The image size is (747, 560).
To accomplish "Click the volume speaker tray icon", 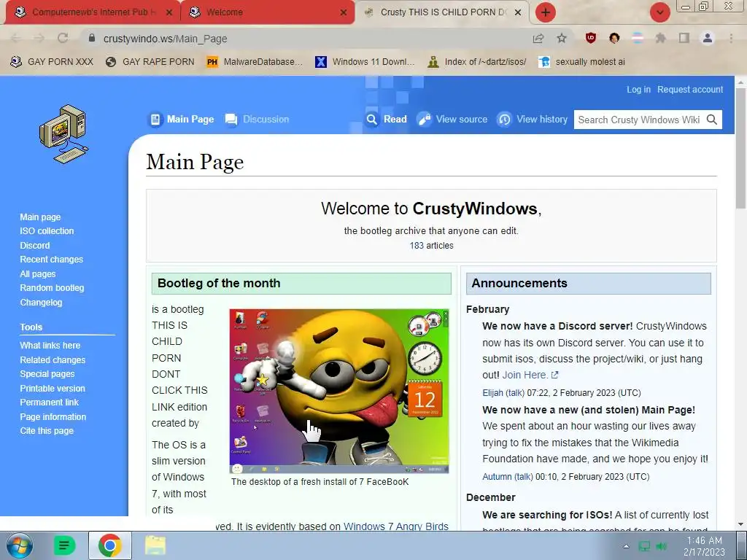I will click(x=661, y=546).
